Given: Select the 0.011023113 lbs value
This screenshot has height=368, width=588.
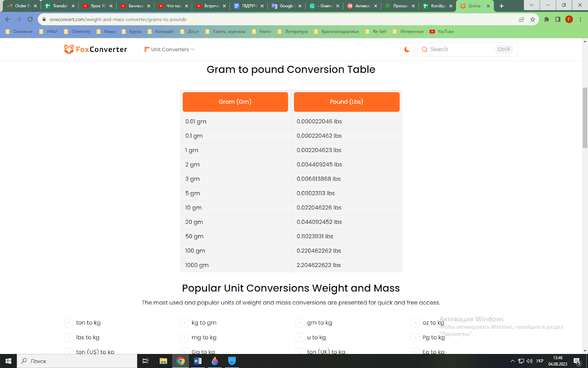Looking at the screenshot, I should click(x=316, y=193).
